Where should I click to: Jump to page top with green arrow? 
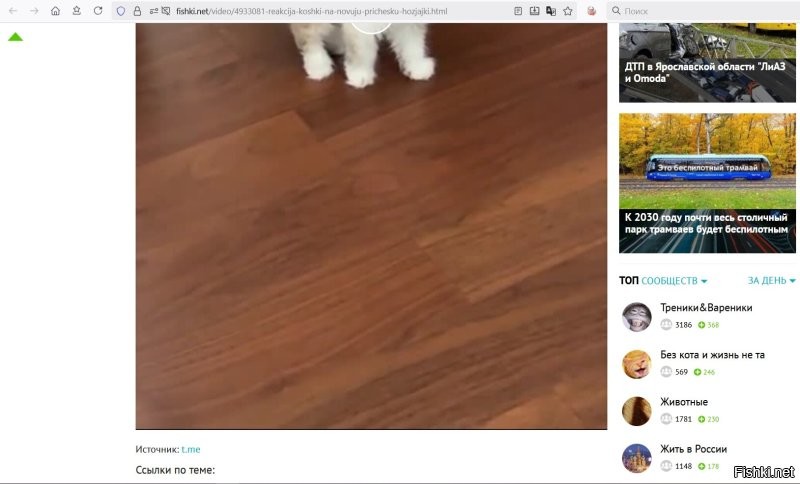[15, 37]
